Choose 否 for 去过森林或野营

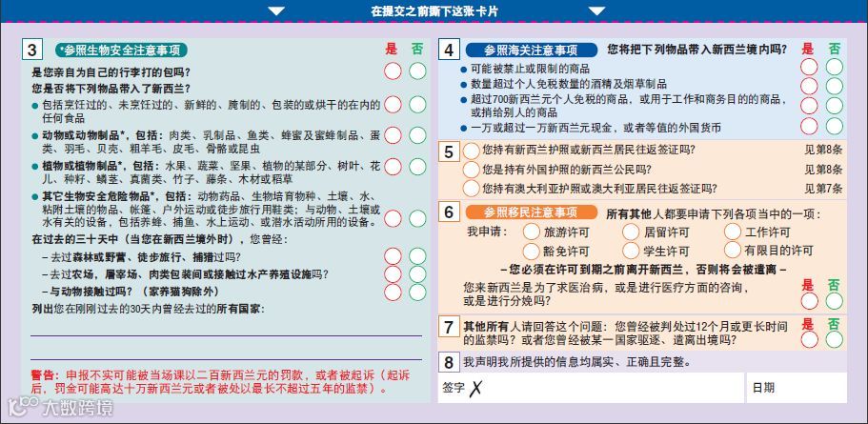[418, 256]
